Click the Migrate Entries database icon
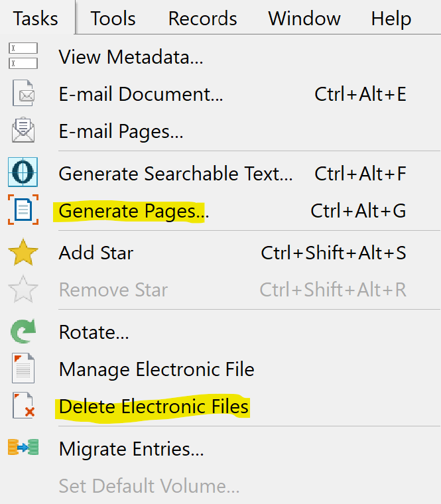This screenshot has height=504, width=441. click(23, 447)
